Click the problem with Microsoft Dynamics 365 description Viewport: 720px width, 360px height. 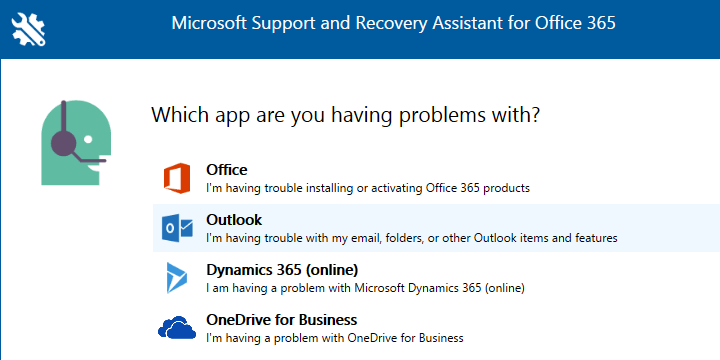tap(365, 288)
